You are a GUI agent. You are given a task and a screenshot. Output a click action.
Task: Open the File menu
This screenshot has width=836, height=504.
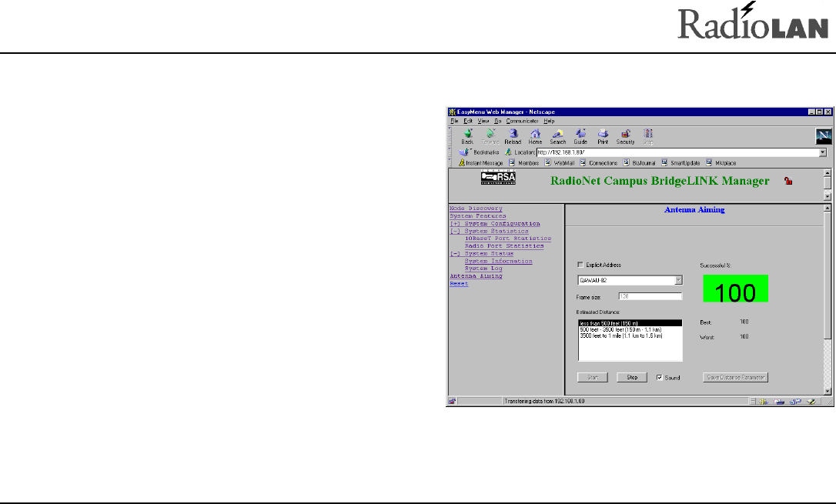tap(454, 121)
